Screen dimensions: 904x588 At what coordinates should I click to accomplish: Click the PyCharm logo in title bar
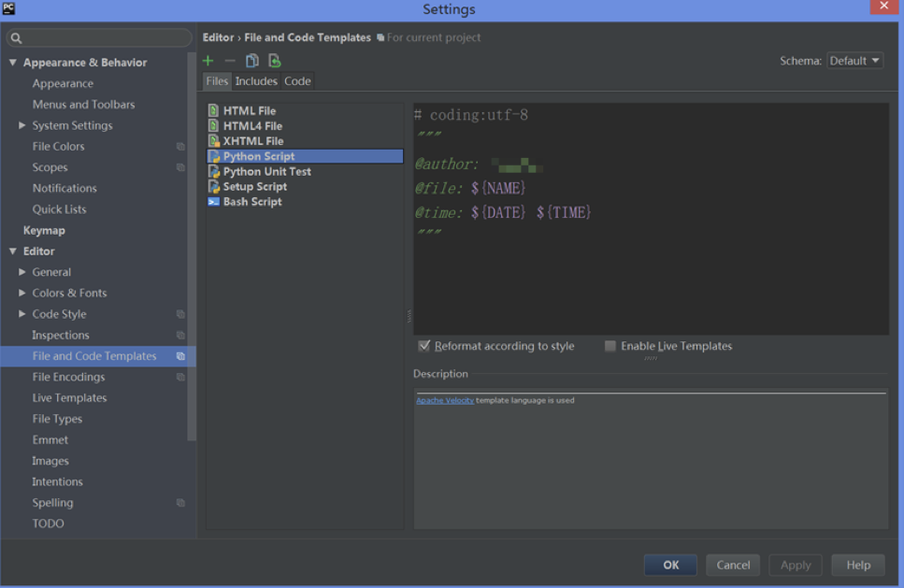pyautogui.click(x=8, y=8)
